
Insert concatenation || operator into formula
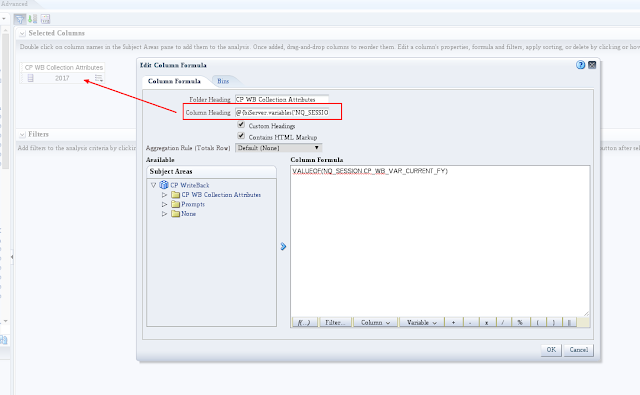tap(569, 322)
